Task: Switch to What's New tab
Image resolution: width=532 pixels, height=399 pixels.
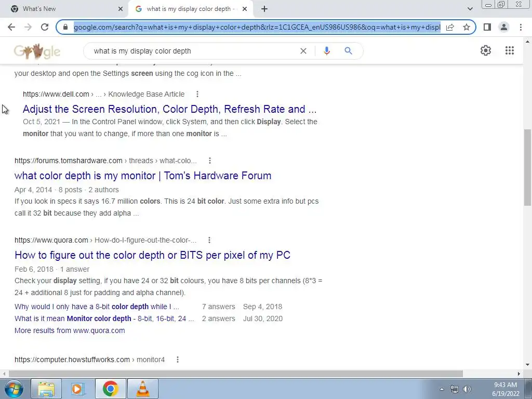Action: pyautogui.click(x=64, y=9)
